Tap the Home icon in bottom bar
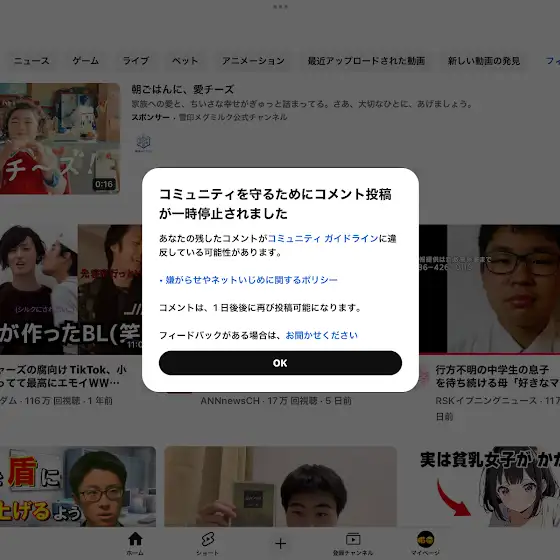 click(x=135, y=539)
